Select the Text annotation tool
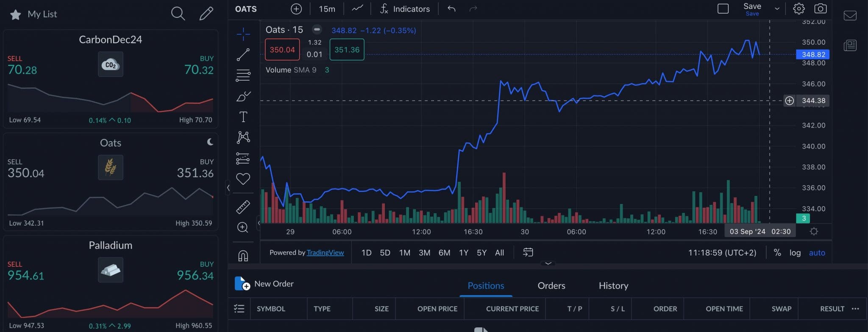The width and height of the screenshot is (868, 332). (x=243, y=117)
